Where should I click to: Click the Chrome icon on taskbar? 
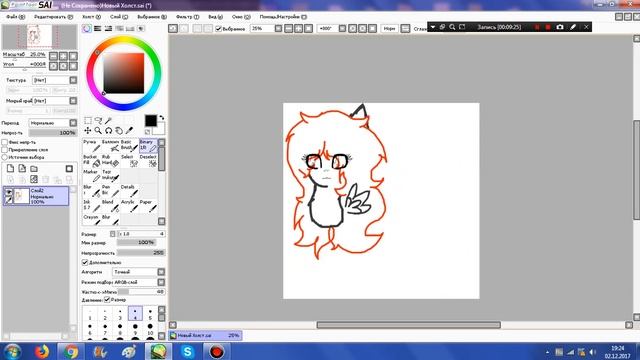pyautogui.click(x=71, y=351)
